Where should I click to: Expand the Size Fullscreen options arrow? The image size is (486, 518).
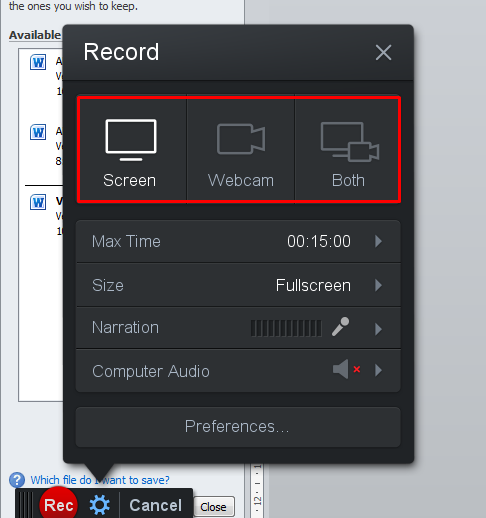(x=378, y=285)
